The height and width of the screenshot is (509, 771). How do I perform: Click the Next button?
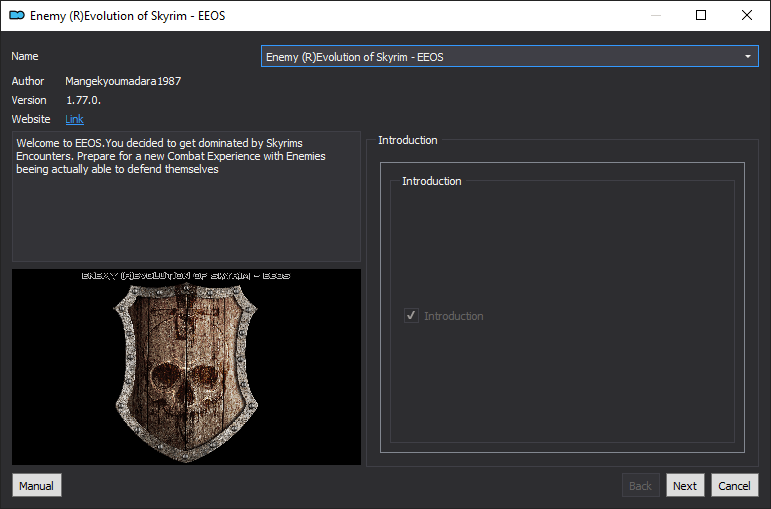[685, 485]
